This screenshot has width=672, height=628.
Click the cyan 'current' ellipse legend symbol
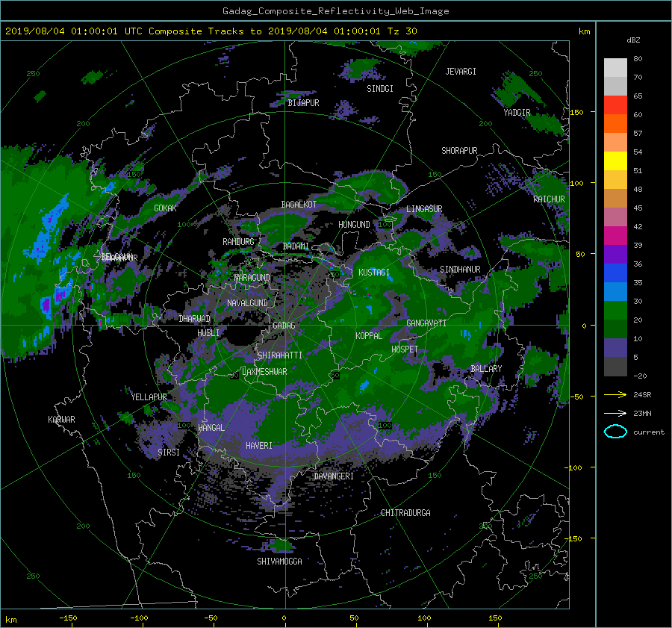pyautogui.click(x=615, y=432)
